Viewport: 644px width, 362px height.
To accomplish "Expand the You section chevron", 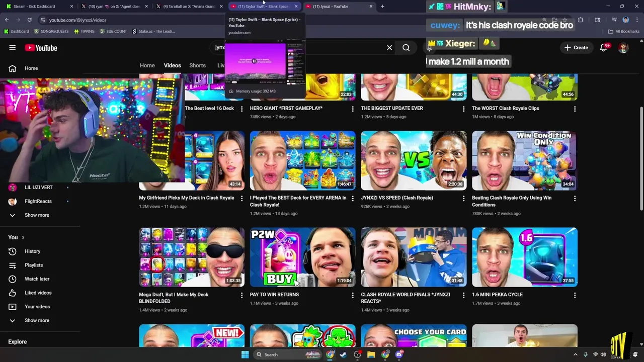I will pyautogui.click(x=23, y=237).
